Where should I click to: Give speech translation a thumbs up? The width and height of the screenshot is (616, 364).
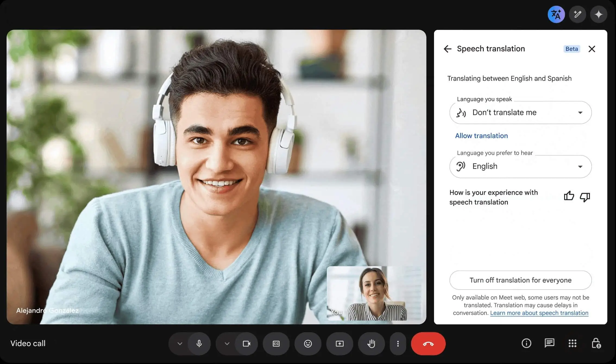click(569, 196)
